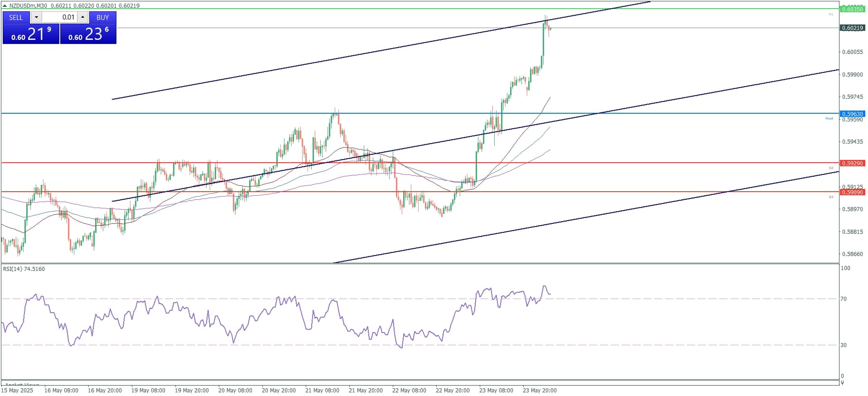This screenshot has height=396, width=868.
Task: Click the 19 May 08:00 time label
Action: (x=148, y=391)
